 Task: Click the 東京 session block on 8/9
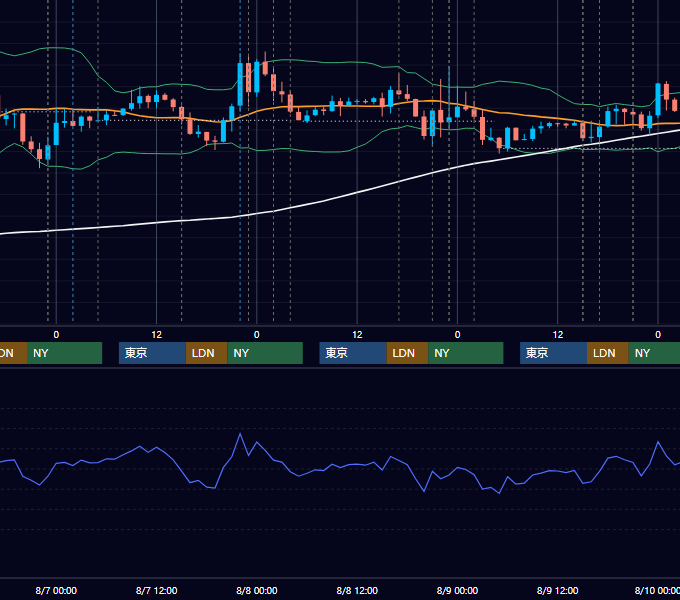click(x=553, y=353)
